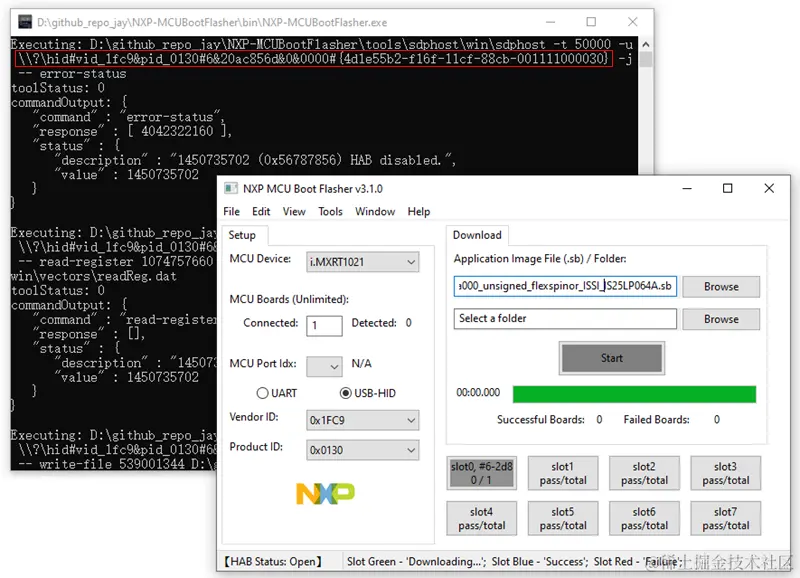Close the NXP MCU Boot Flasher window

click(x=769, y=188)
